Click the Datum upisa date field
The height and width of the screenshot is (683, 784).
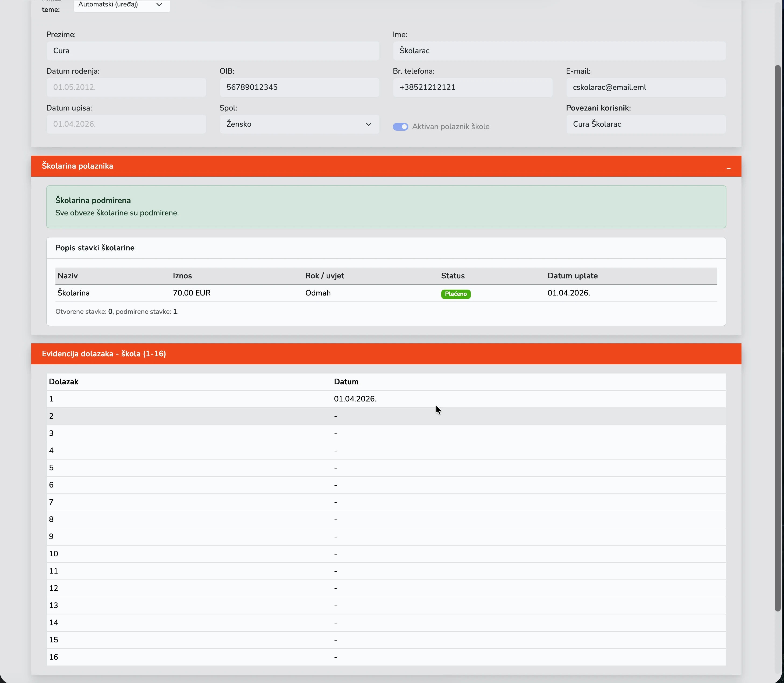click(x=126, y=124)
